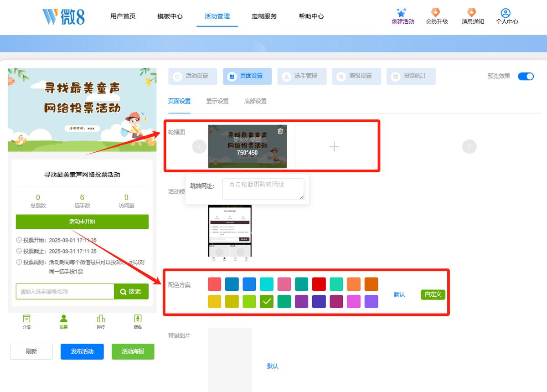Go to 用户首页 in the navigation
The height and width of the screenshot is (392, 547).
pyautogui.click(x=123, y=16)
